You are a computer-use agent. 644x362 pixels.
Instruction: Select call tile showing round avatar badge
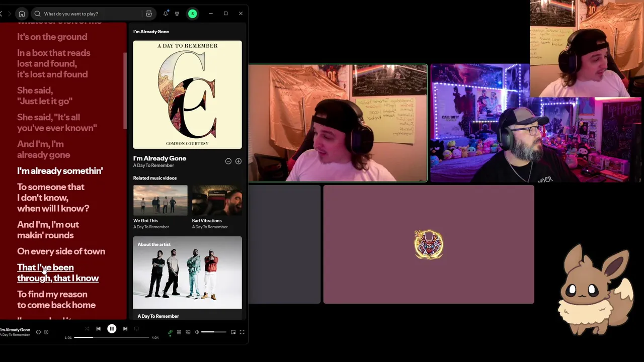(429, 244)
